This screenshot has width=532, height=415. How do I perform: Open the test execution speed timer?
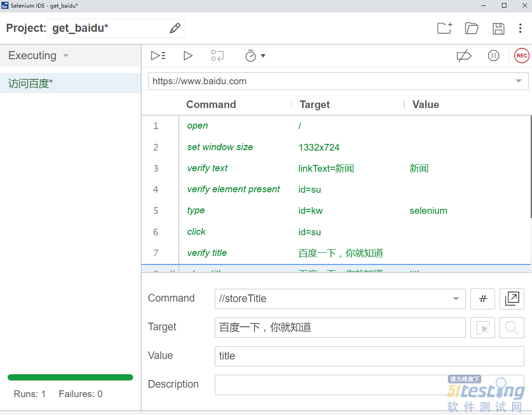[x=251, y=56]
